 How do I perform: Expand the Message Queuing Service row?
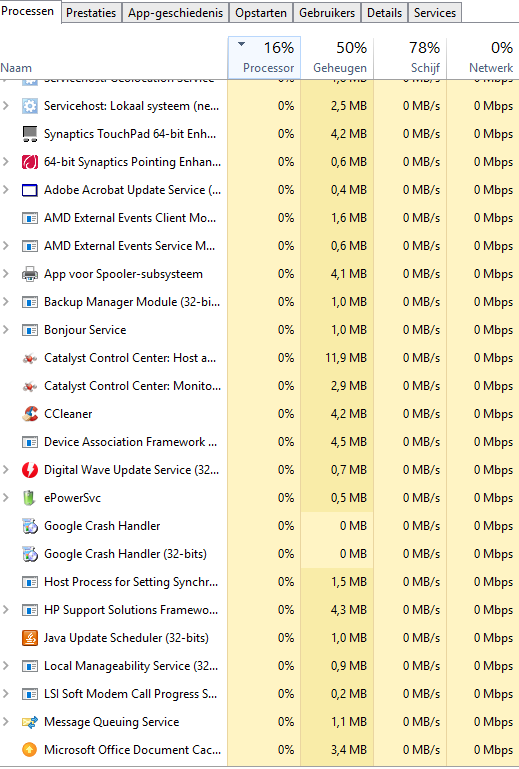tap(6, 721)
